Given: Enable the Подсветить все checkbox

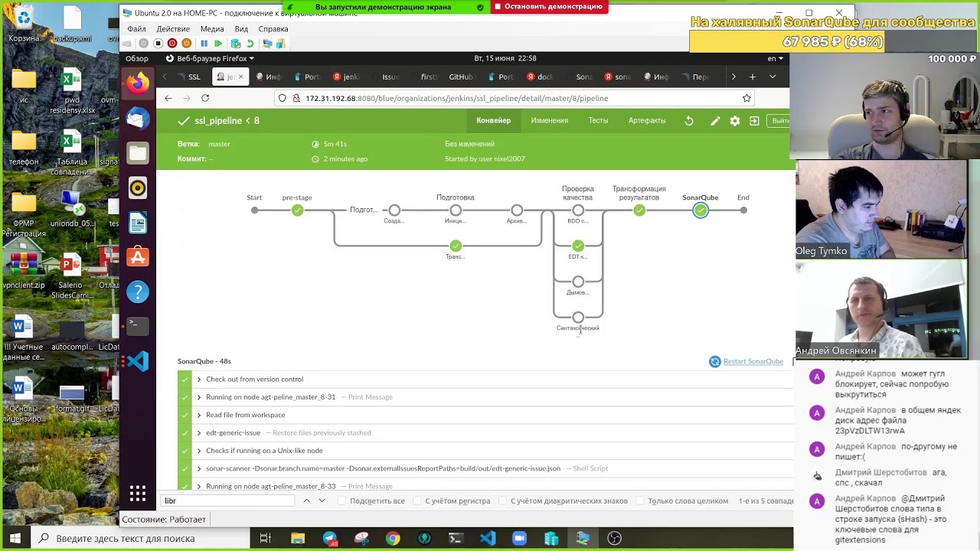Looking at the screenshot, I should coord(341,500).
